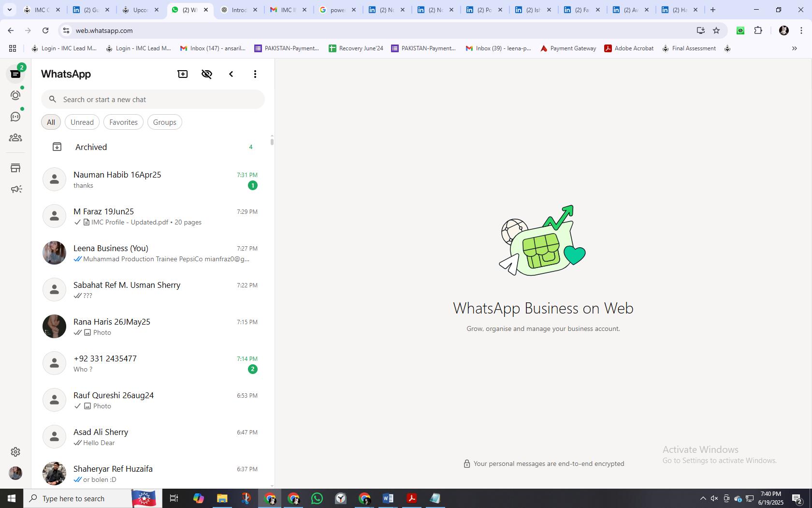Click Rana Haris profile photo thumbnail
The image size is (812, 508).
coord(54,327)
